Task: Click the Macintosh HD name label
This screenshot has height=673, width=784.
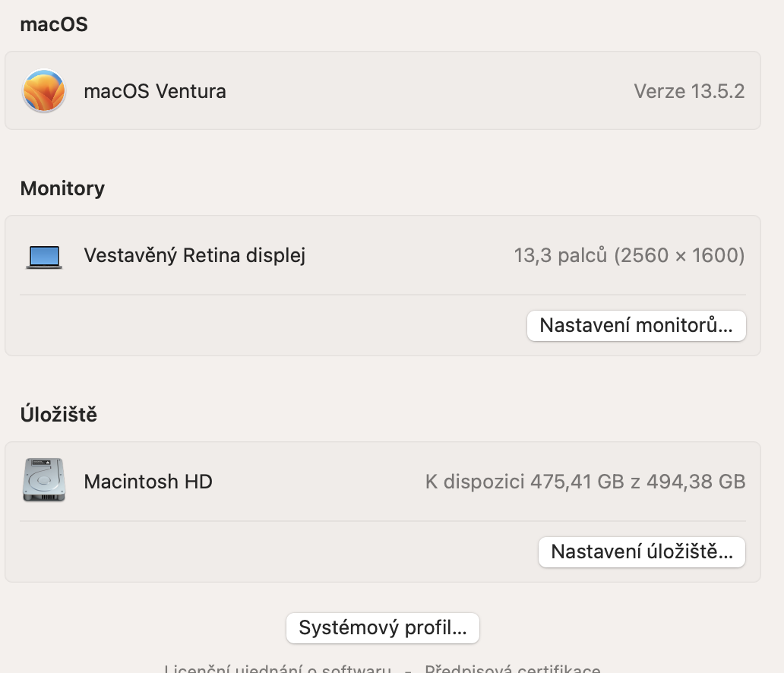Action: pyautogui.click(x=148, y=482)
